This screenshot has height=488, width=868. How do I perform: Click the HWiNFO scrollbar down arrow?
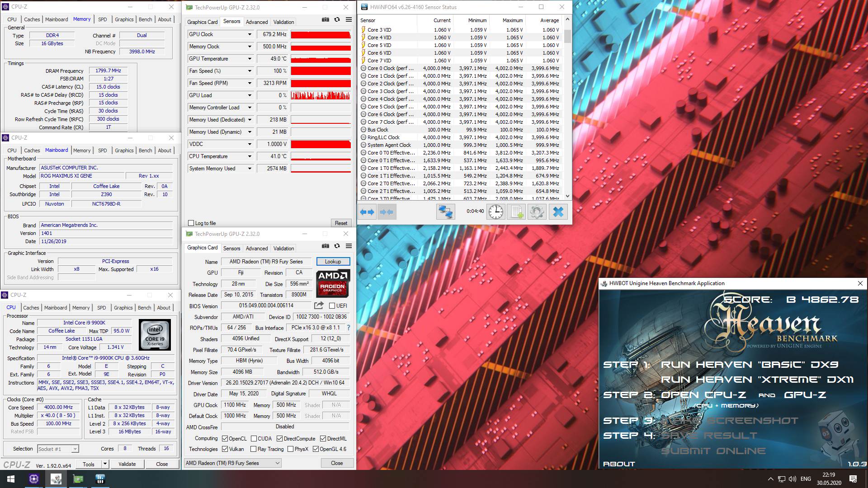click(567, 197)
